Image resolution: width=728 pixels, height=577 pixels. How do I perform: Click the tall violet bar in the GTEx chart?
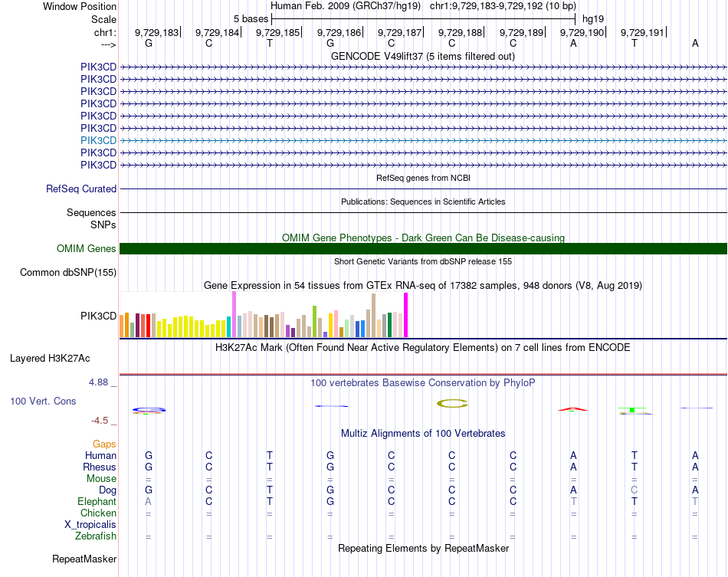point(234,314)
